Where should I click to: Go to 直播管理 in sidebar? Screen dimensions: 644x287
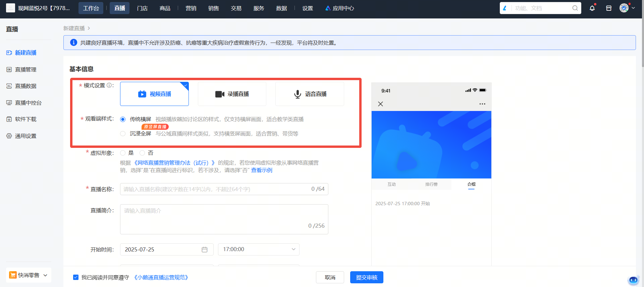click(x=26, y=69)
